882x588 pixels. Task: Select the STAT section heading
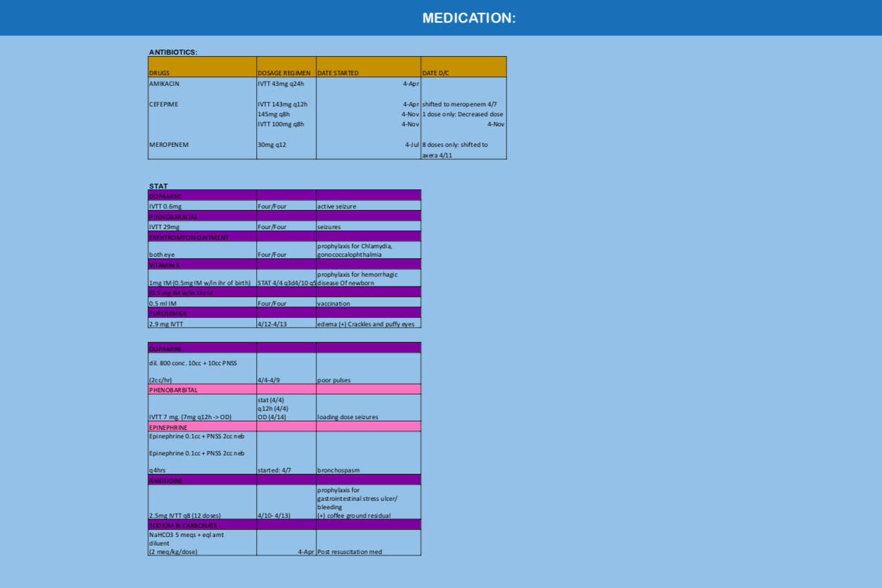pyautogui.click(x=158, y=186)
